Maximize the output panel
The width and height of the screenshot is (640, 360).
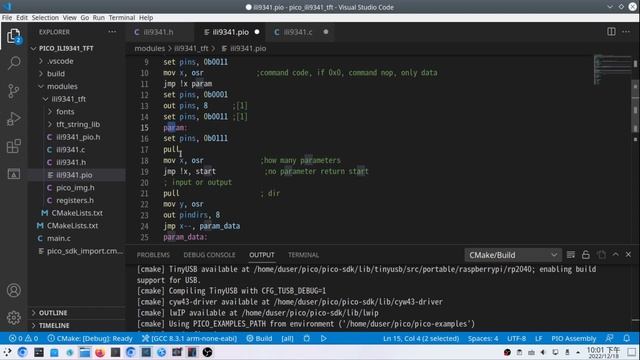pos(615,255)
